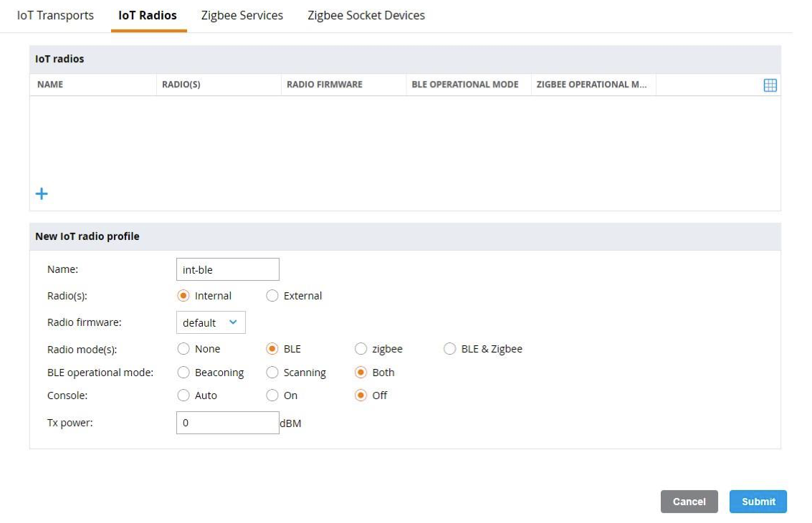The height and width of the screenshot is (523, 812).
Task: Choose BLE & Zigbee radio mode
Action: click(x=450, y=349)
